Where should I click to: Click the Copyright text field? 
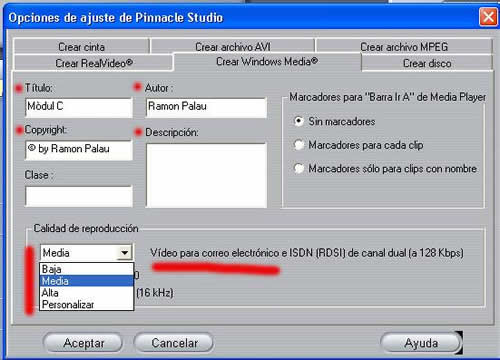(79, 150)
